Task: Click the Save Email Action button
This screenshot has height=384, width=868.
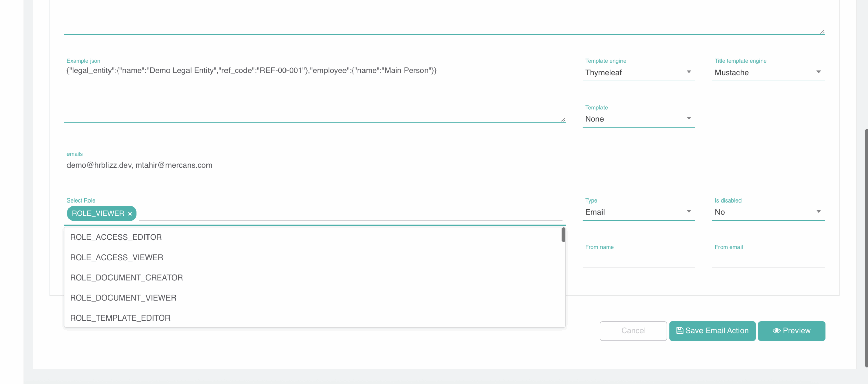Action: tap(712, 331)
